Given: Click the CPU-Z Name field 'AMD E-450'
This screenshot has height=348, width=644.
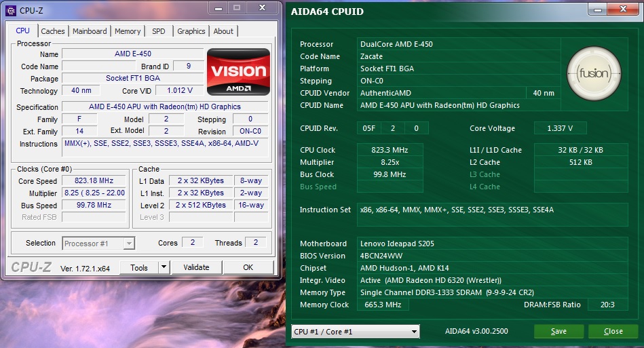Looking at the screenshot, I should coord(132,54).
